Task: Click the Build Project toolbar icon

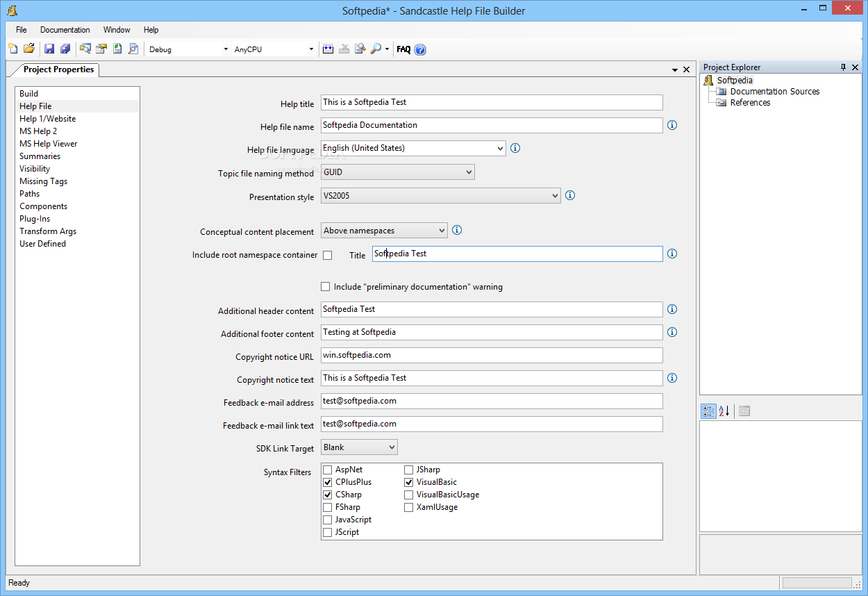Action: (328, 49)
